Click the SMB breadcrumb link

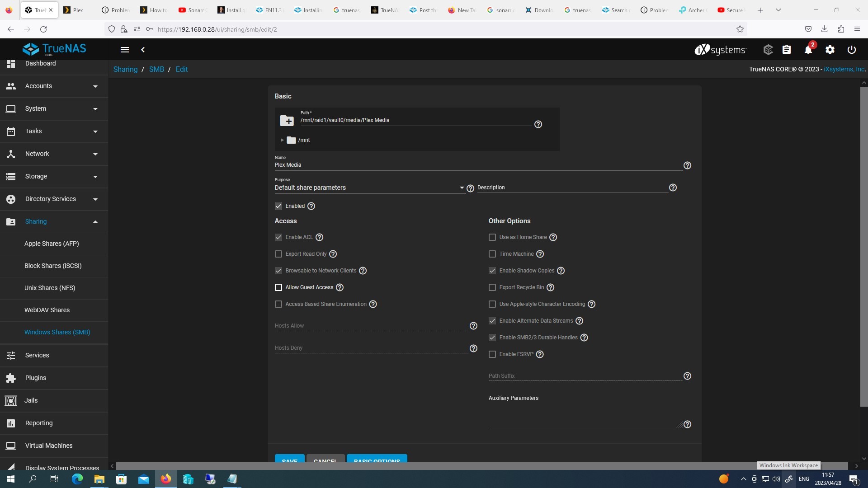point(156,69)
